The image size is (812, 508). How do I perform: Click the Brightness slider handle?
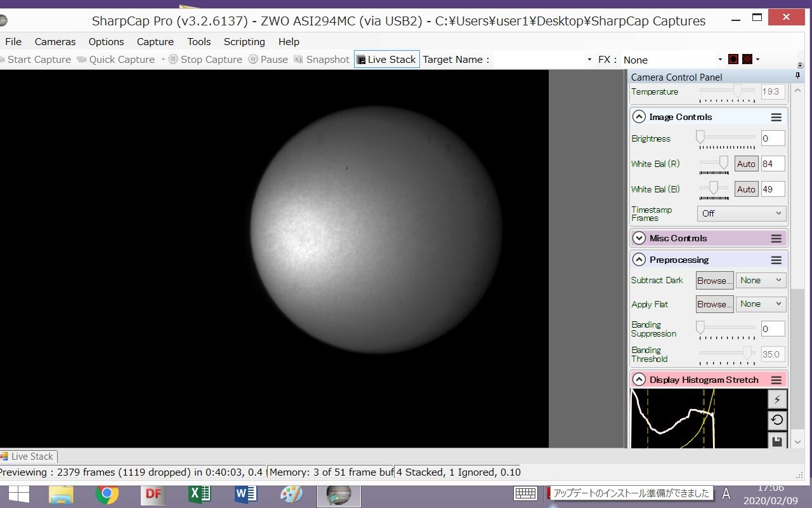pyautogui.click(x=700, y=137)
